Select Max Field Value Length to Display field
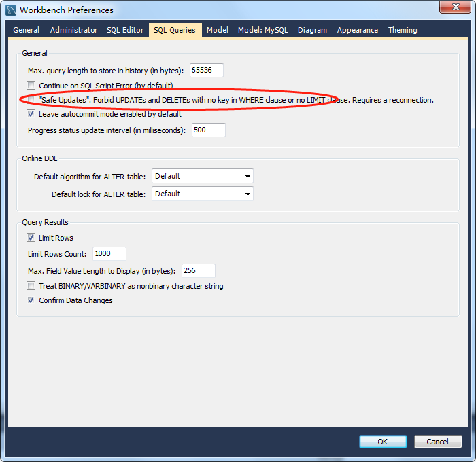476x462 pixels. click(198, 271)
